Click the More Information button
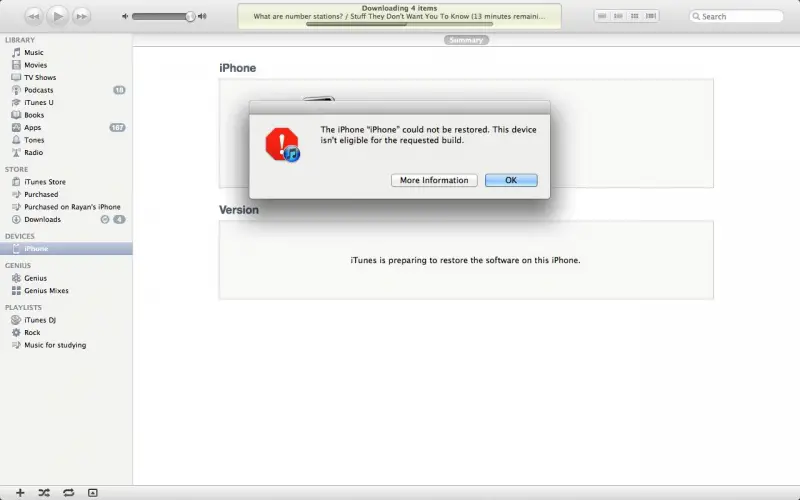Screen dimensions: 800x500 pyautogui.click(x=434, y=180)
